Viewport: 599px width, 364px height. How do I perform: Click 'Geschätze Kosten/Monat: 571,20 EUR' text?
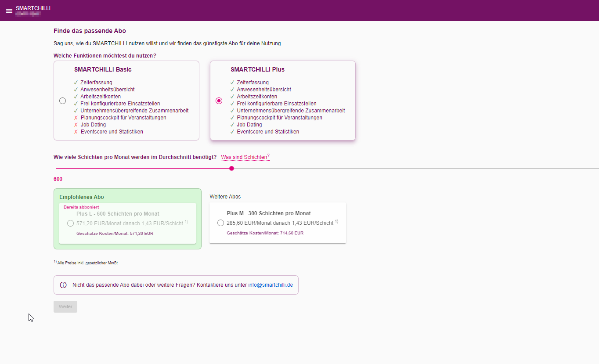[115, 234]
